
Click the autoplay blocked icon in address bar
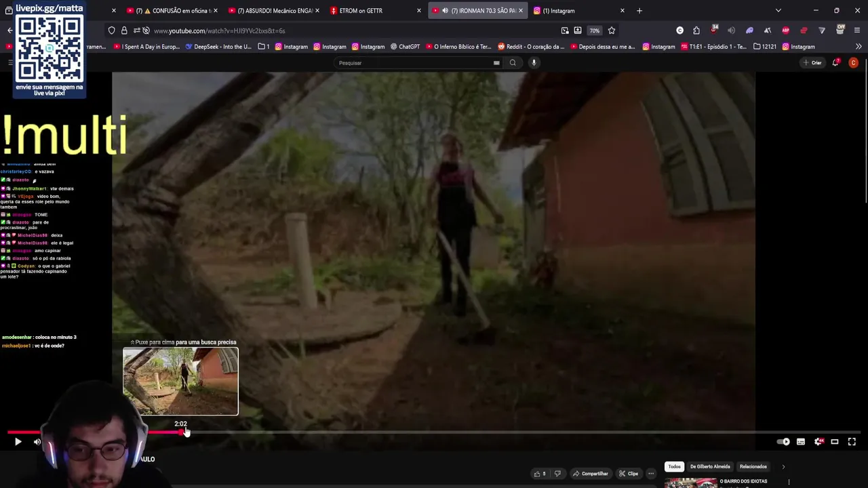point(146,30)
